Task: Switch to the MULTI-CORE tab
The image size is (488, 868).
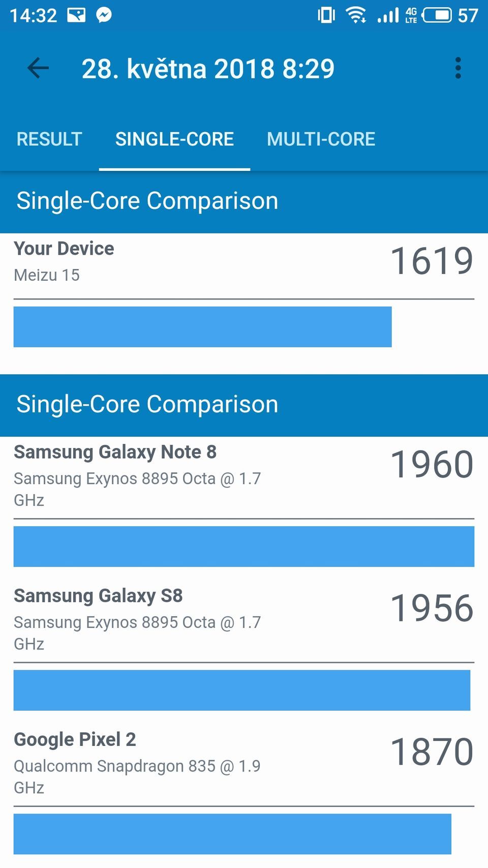Action: pos(322,139)
